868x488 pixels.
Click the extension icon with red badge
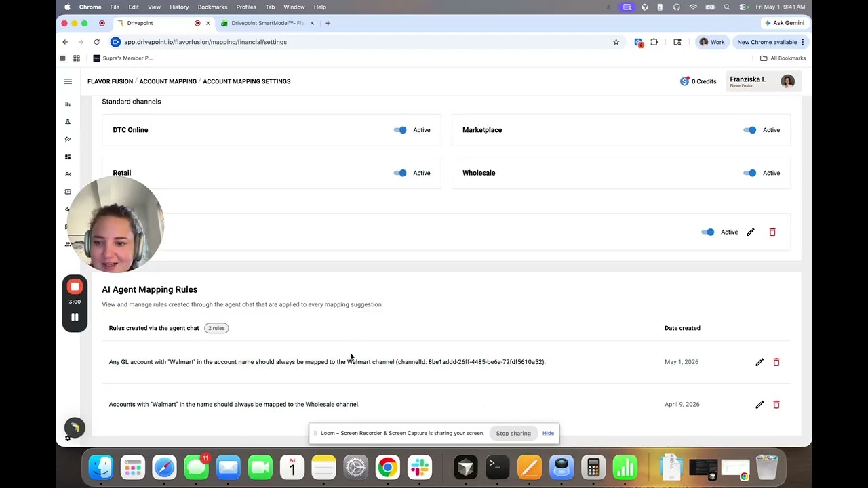(638, 42)
